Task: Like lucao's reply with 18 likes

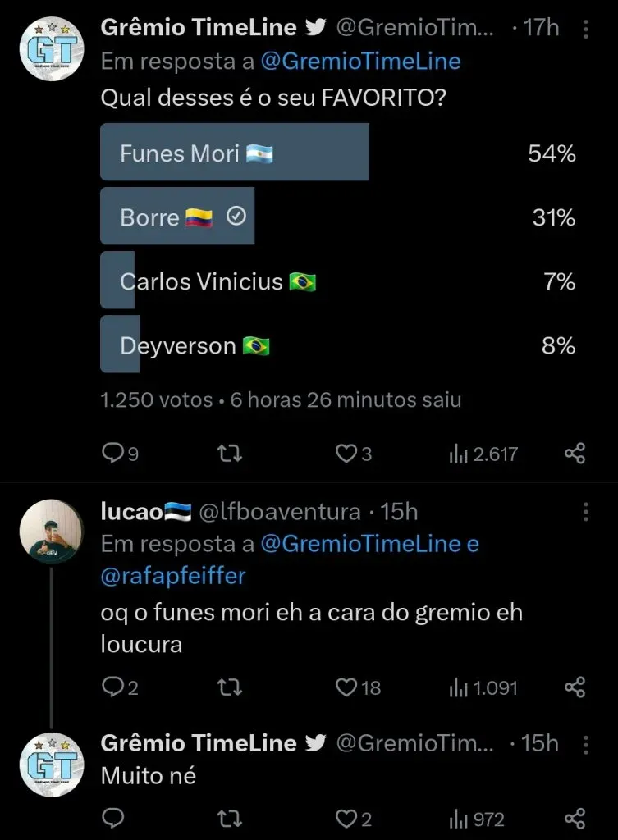Action: pyautogui.click(x=347, y=687)
